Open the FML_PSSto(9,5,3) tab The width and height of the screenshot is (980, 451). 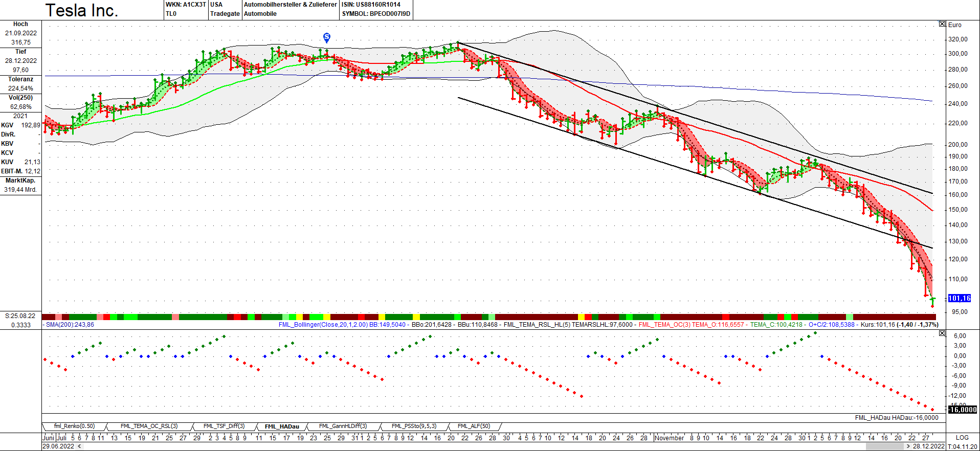point(414,426)
